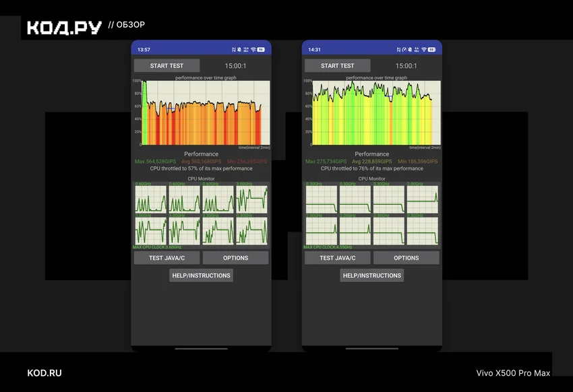The width and height of the screenshot is (573, 392).
Task: Click the "Avg 360,168GIPS" value
Action: tap(201, 162)
